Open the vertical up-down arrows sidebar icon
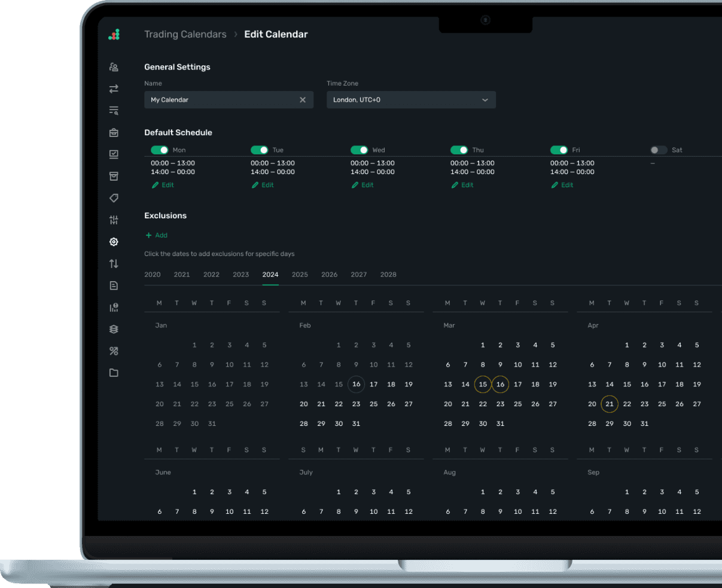The image size is (722, 588). click(x=114, y=264)
